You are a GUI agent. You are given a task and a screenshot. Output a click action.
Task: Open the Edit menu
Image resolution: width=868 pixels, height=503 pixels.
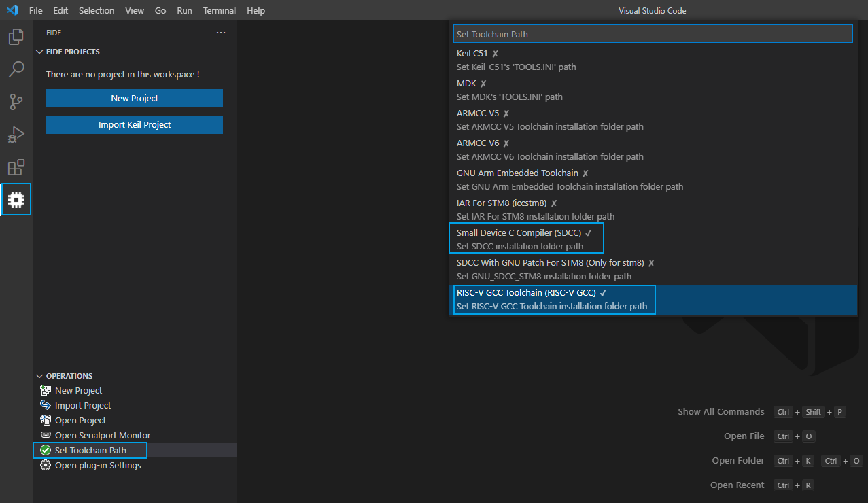click(60, 10)
